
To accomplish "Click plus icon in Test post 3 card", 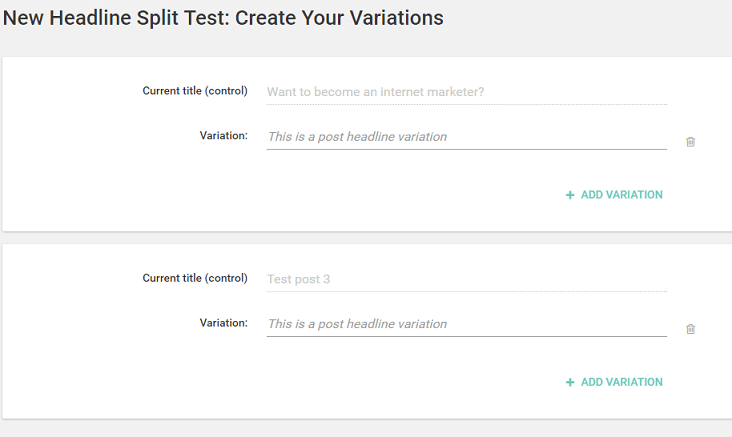I will pyautogui.click(x=570, y=382).
